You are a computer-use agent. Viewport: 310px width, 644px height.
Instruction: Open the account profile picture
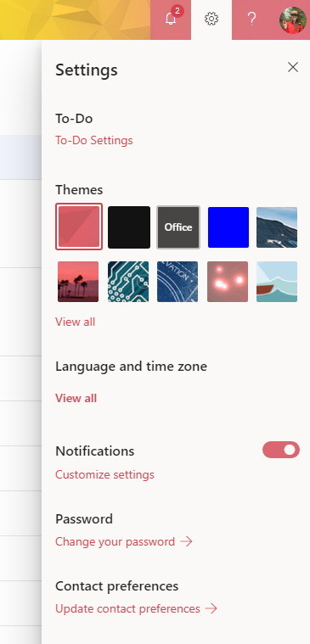pyautogui.click(x=293, y=20)
